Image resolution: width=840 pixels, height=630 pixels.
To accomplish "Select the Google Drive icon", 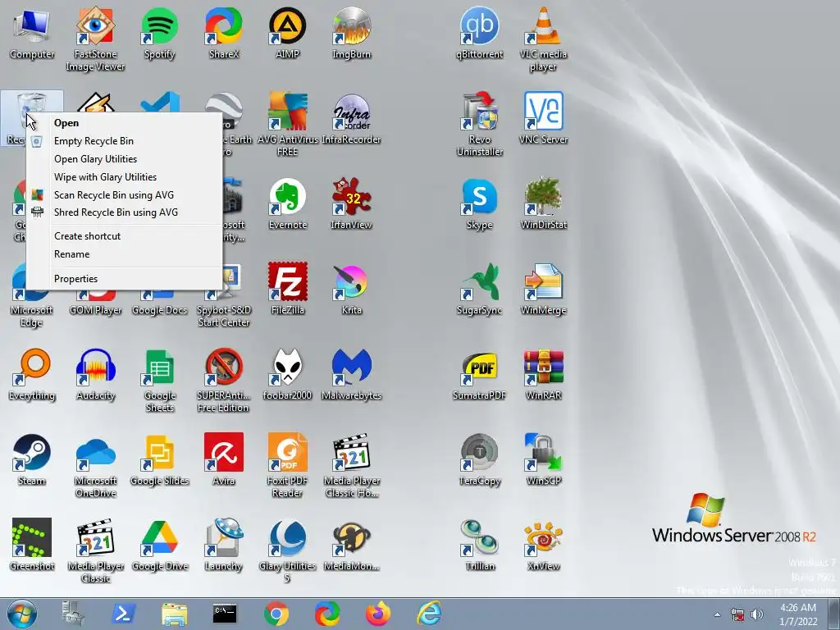I will (160, 546).
